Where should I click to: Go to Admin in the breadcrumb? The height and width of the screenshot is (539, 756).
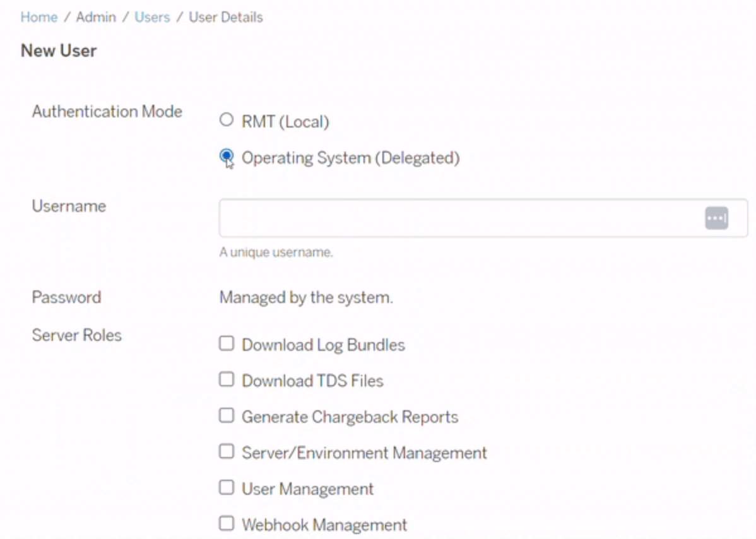[x=96, y=17]
